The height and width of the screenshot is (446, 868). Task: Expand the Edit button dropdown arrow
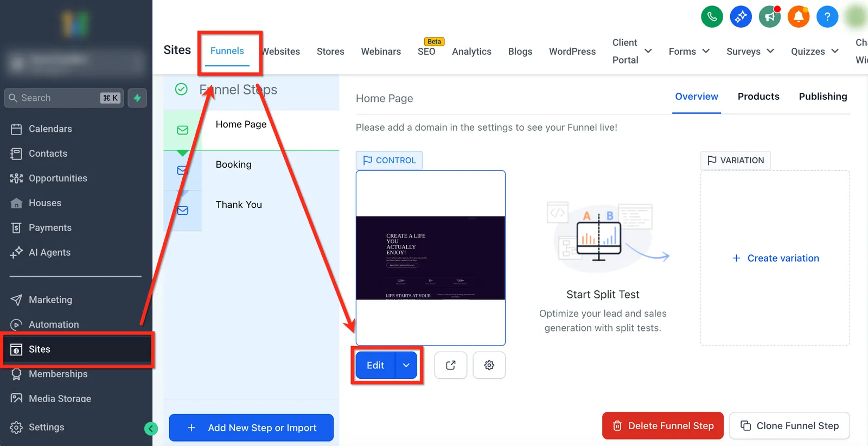click(x=406, y=365)
